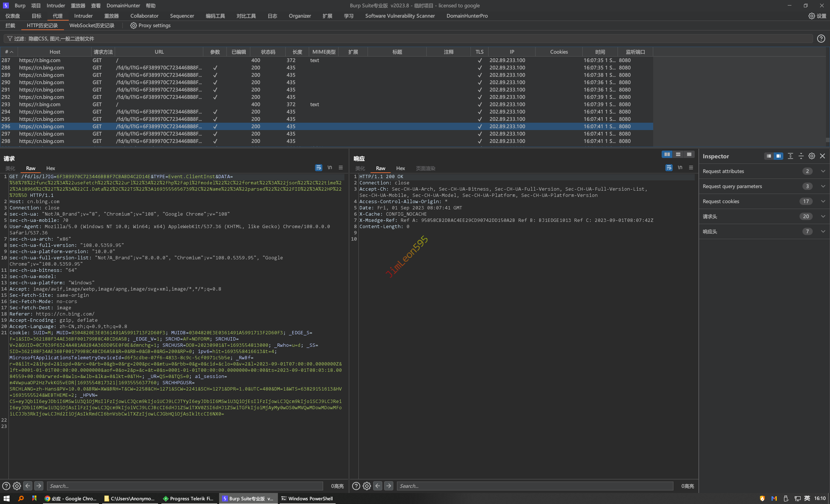Open Proxy settings
Screen dimensions: 830x504
point(150,25)
